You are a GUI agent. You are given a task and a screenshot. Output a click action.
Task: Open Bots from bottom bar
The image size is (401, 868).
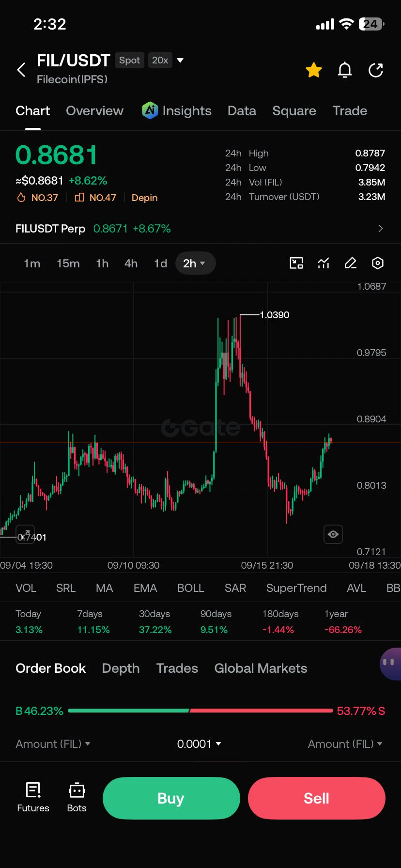77,798
